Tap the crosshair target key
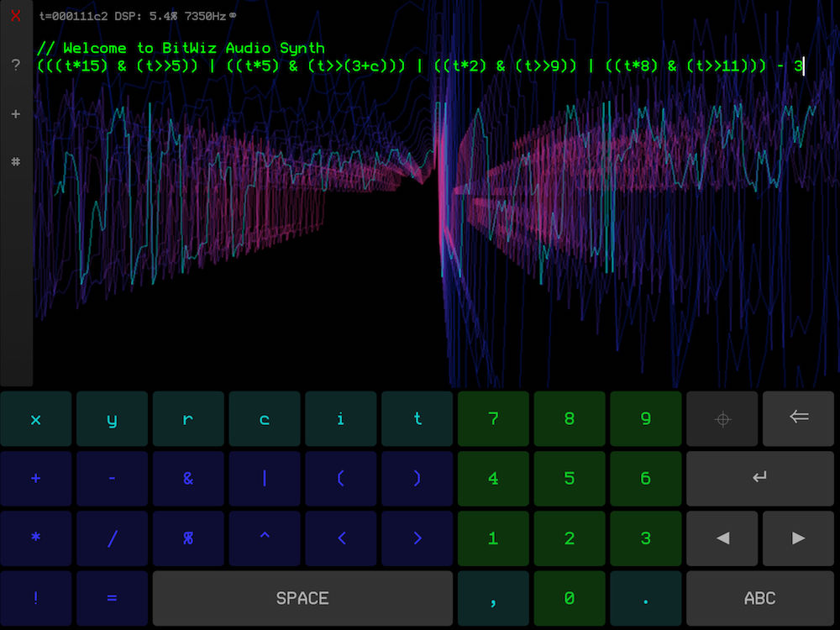The height and width of the screenshot is (630, 840). pos(722,418)
